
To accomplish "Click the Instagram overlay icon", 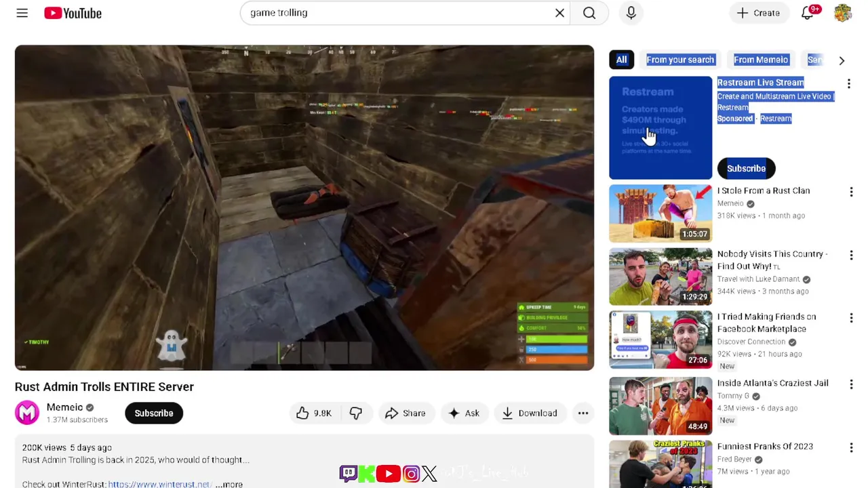I will click(x=411, y=473).
